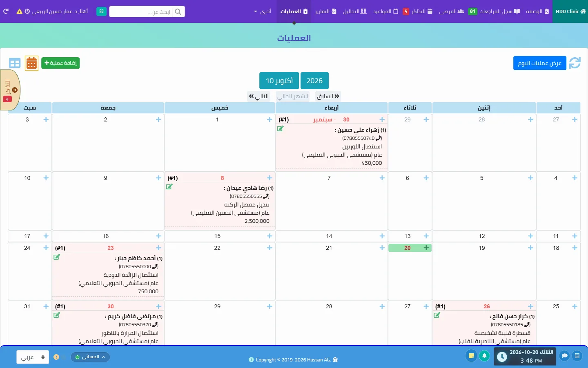Open the أكتوبر 10 month picker

(x=279, y=81)
